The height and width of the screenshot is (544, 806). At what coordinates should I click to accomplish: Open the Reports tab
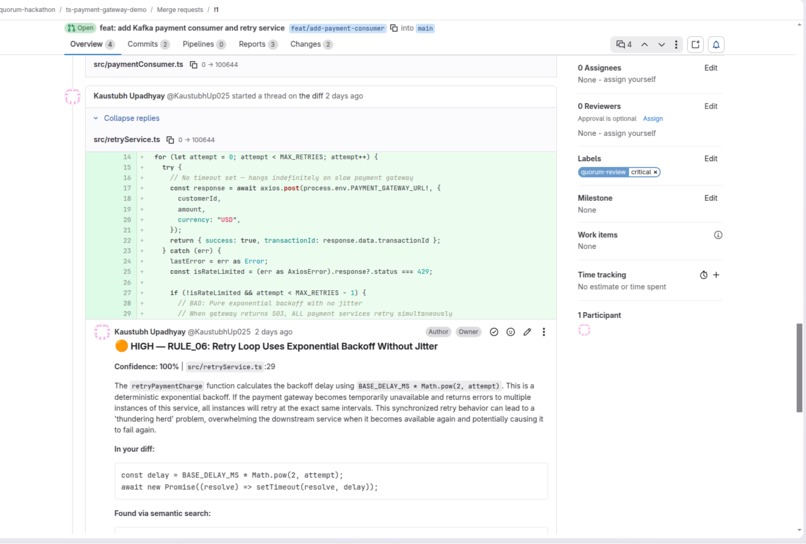[258, 44]
